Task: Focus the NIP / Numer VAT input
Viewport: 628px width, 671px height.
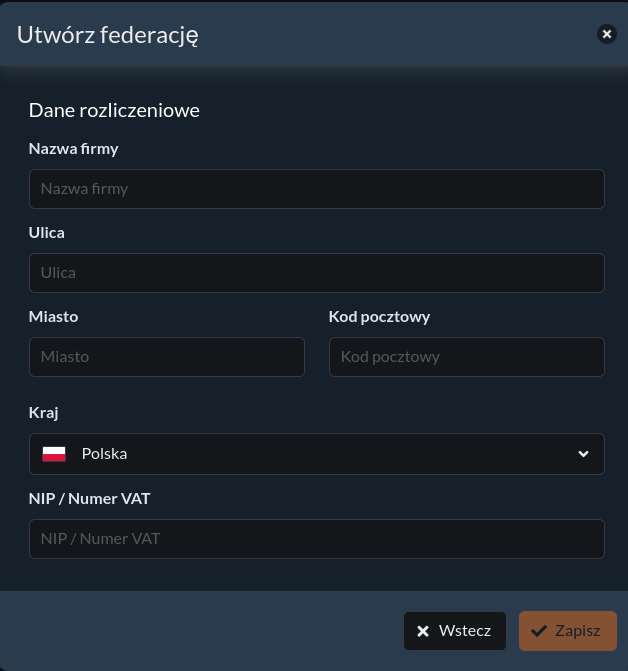Action: point(316,538)
